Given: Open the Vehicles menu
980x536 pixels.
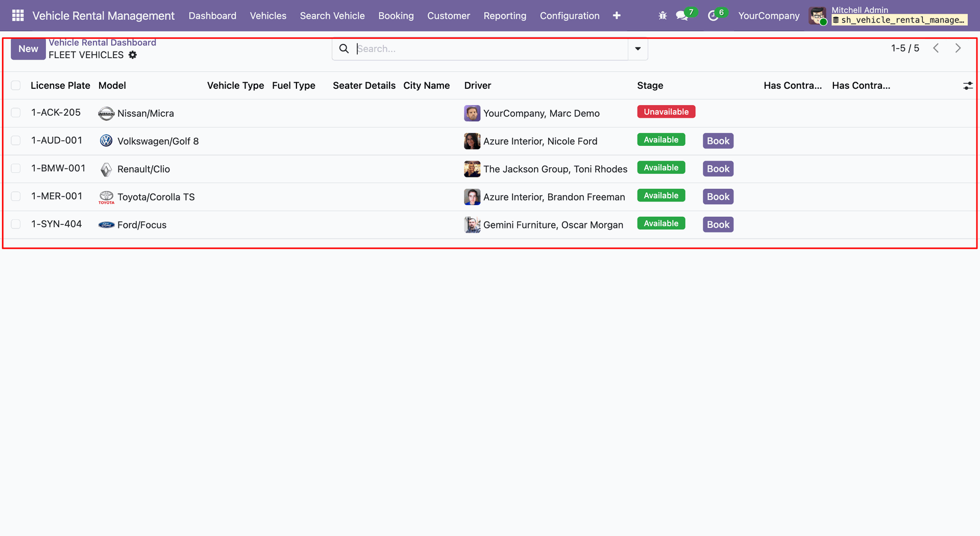Looking at the screenshot, I should click(268, 16).
